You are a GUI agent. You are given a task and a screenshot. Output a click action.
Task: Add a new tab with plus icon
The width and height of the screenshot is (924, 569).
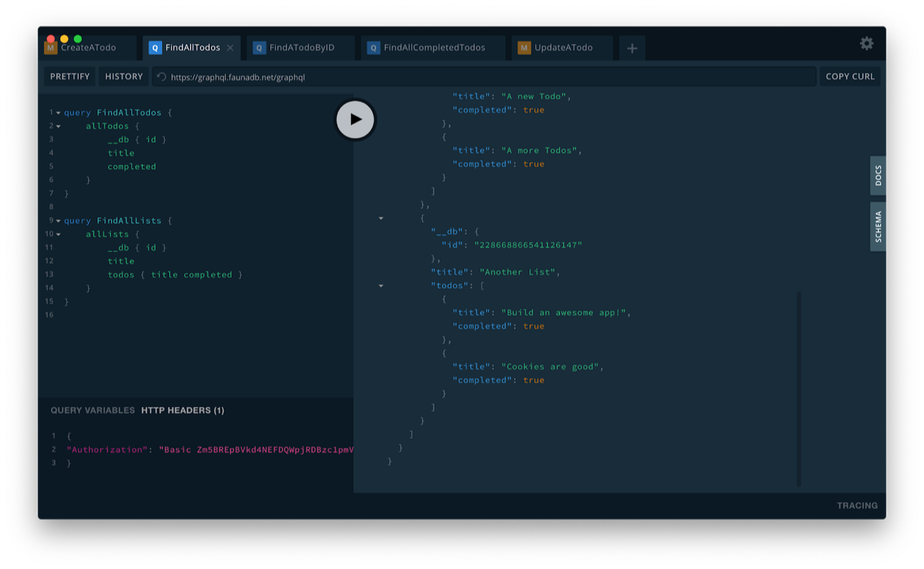pos(632,48)
